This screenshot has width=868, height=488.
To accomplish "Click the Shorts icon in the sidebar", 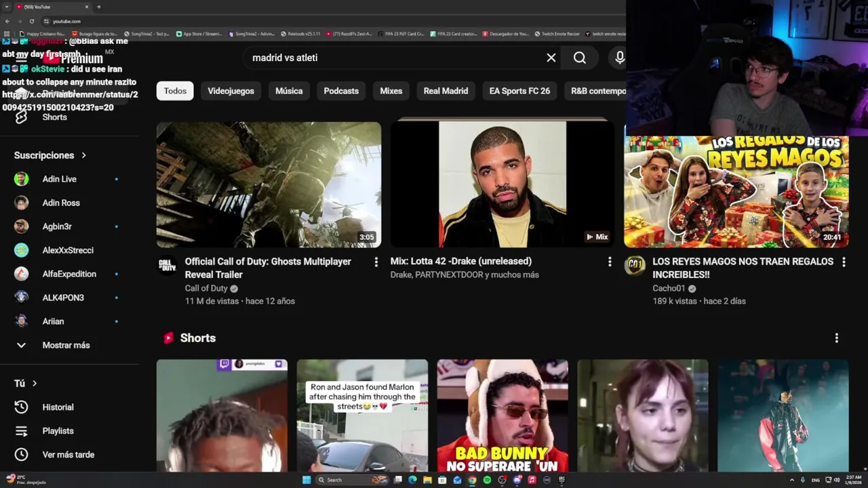I will (x=22, y=117).
